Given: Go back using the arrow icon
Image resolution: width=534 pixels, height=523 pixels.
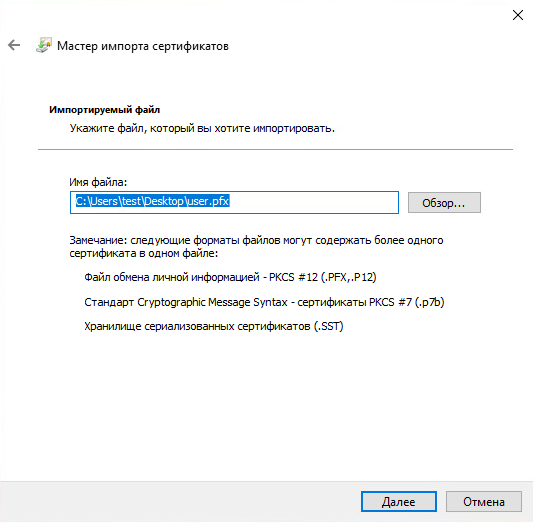Looking at the screenshot, I should tap(14, 45).
